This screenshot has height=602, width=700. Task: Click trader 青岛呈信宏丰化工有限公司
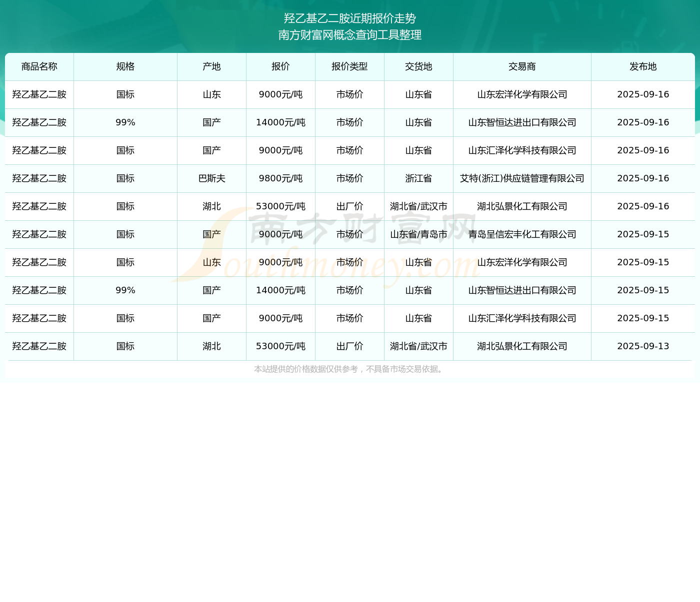pyautogui.click(x=522, y=234)
